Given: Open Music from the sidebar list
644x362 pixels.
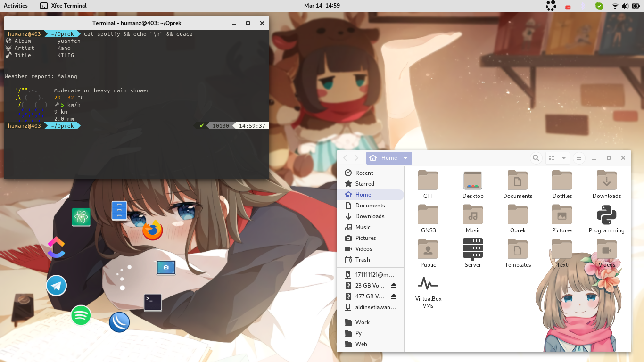Looking at the screenshot, I should point(371,227).
